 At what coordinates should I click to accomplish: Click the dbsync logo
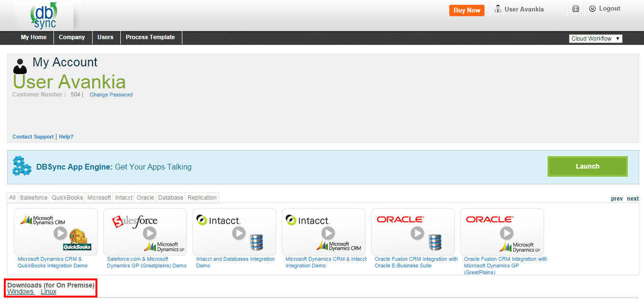pos(44,15)
